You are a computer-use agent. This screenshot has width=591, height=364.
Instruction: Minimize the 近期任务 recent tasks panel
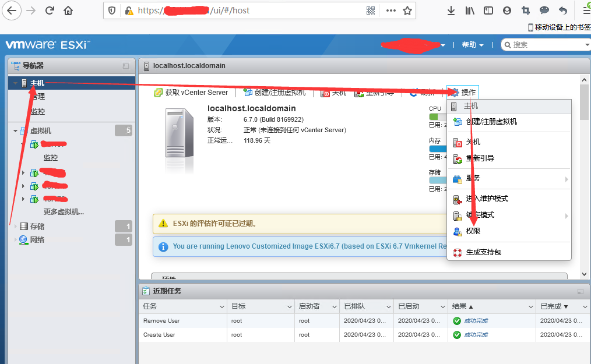[x=581, y=291]
